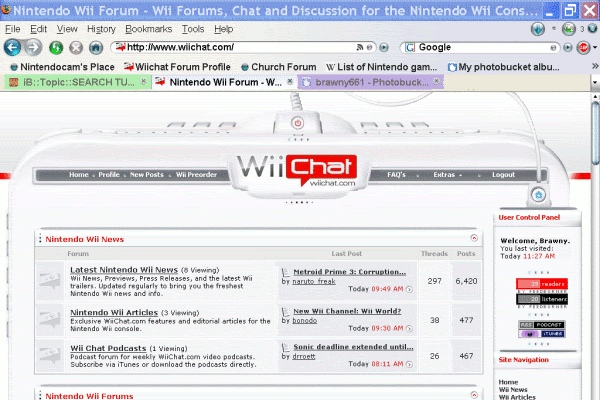The width and height of the screenshot is (600, 400).
Task: Click the iTunes badge
Action: tap(542, 334)
